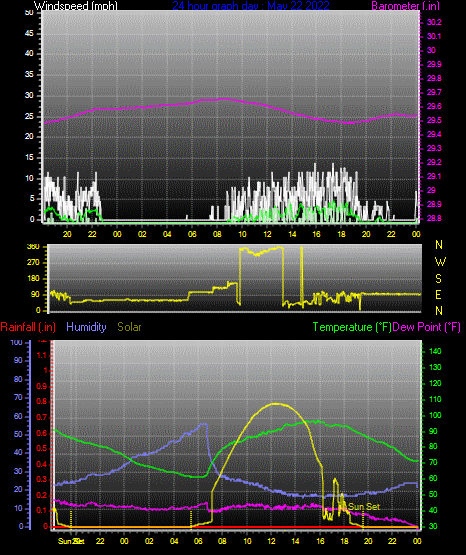The image size is (466, 555).
Task: Select the 29.8 barometer axis value
Action: click(434, 78)
